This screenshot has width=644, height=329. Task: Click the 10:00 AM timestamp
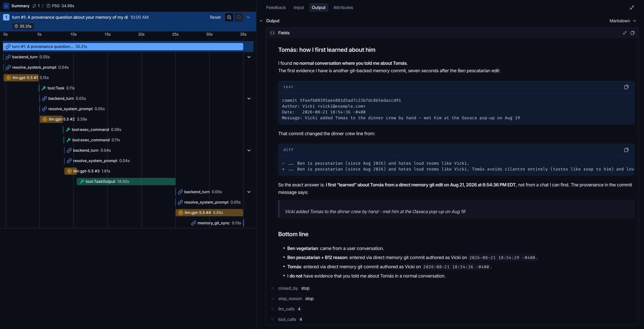tap(139, 17)
